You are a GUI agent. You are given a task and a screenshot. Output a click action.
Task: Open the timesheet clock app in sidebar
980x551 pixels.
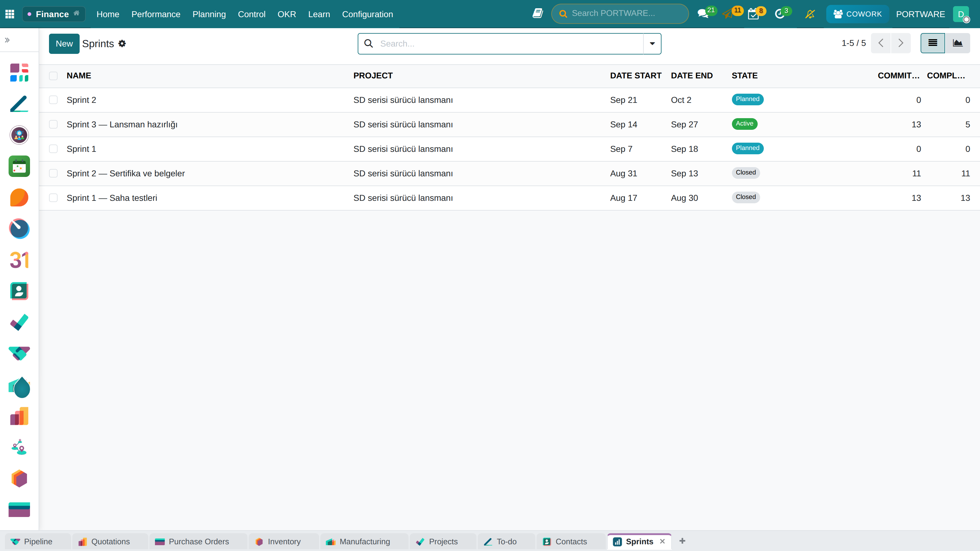tap(19, 229)
